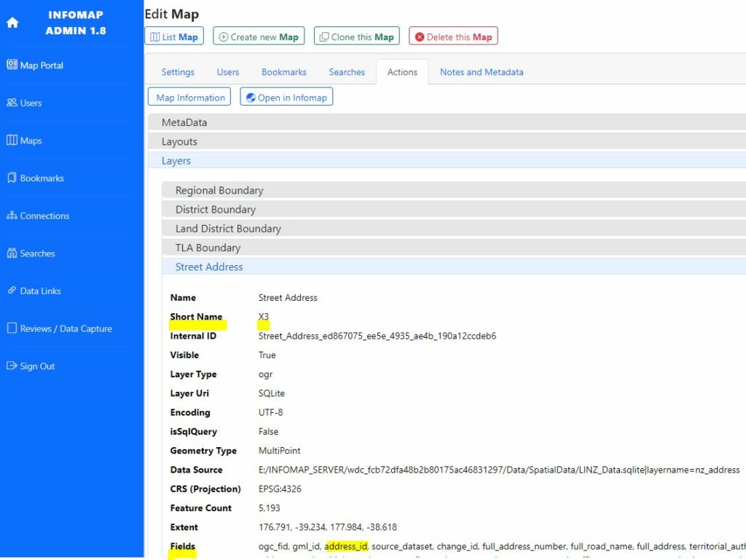
Task: Open Data Links in the sidebar
Action: tap(34, 291)
